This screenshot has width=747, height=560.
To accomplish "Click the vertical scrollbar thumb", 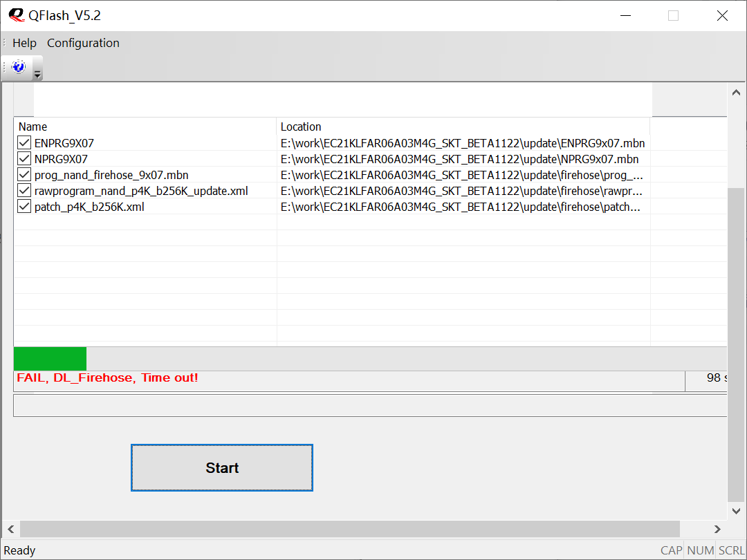I will point(736,345).
